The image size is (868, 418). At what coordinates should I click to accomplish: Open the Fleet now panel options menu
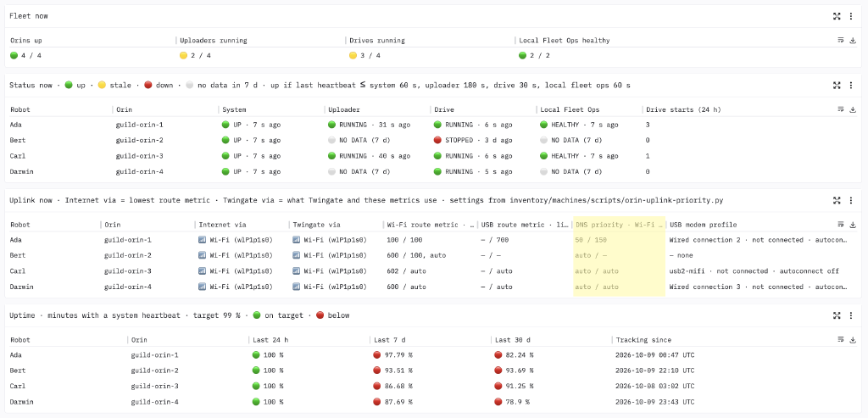(x=851, y=16)
